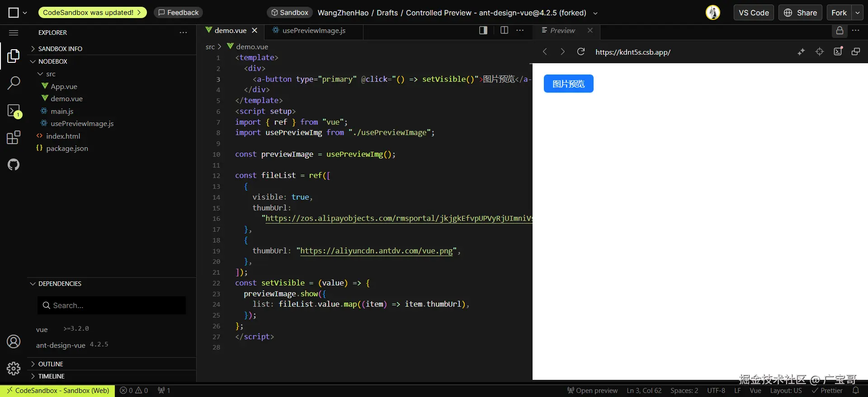
Task: Open the sandbox title dropdown chevron
Action: (595, 13)
